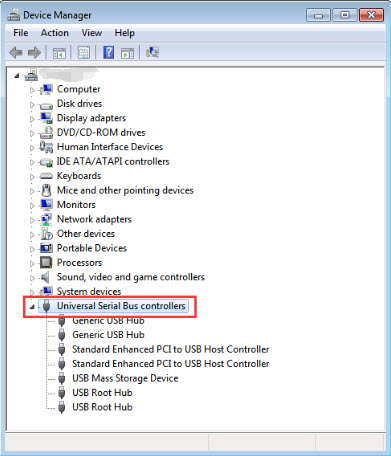This screenshot has width=391, height=456.
Task: Select the first USB Root Hub entry
Action: [102, 393]
